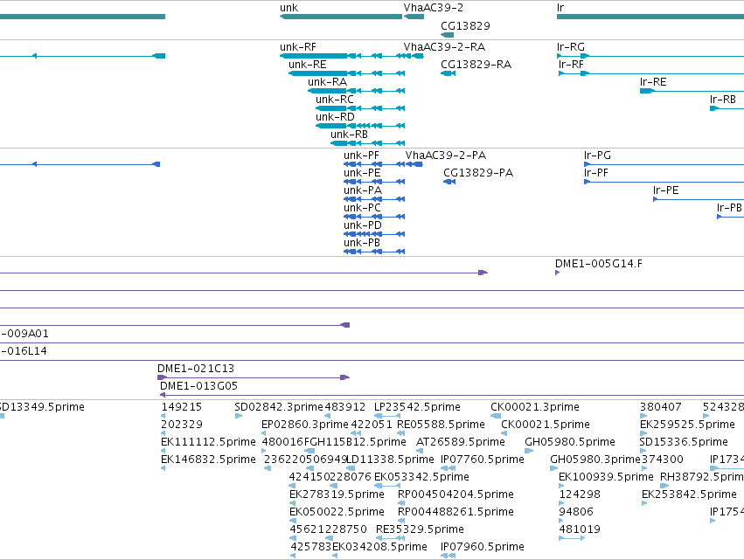Select transcript Ir-RG
The width and height of the screenshot is (744, 560).
(x=650, y=56)
